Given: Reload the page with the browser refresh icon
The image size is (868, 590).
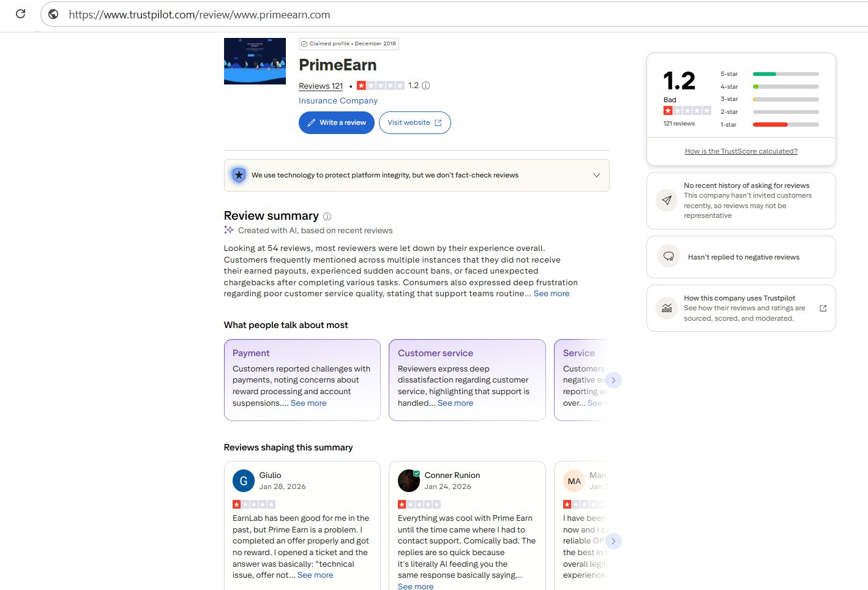Looking at the screenshot, I should coord(20,14).
